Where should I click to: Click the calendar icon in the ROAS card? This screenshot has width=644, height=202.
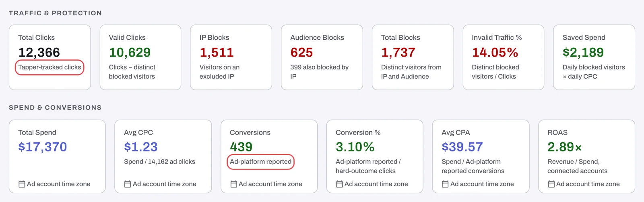click(551, 184)
